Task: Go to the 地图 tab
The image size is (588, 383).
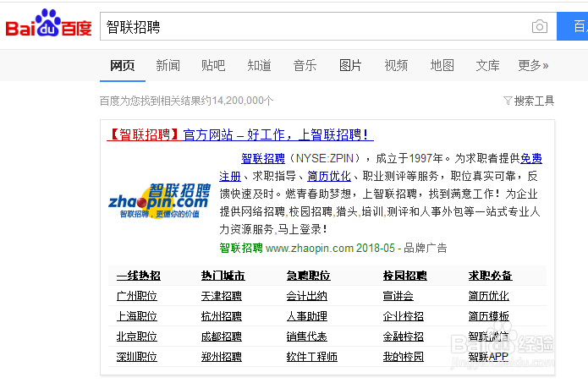Action: [442, 65]
